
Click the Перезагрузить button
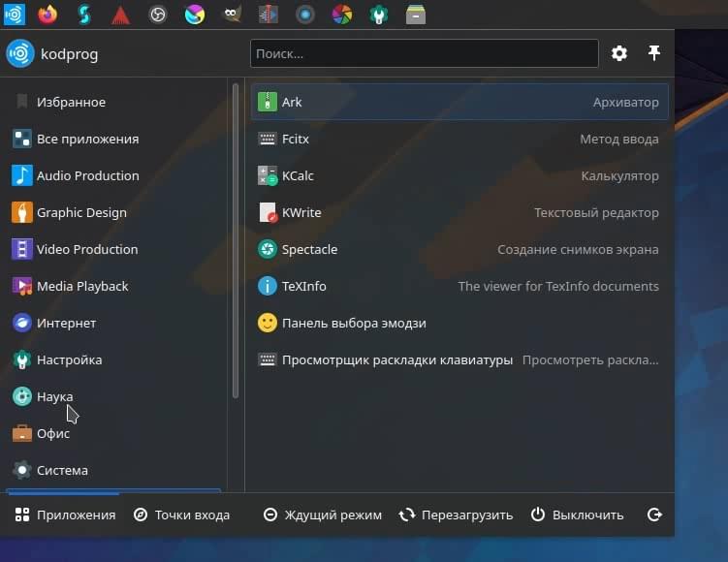click(456, 515)
